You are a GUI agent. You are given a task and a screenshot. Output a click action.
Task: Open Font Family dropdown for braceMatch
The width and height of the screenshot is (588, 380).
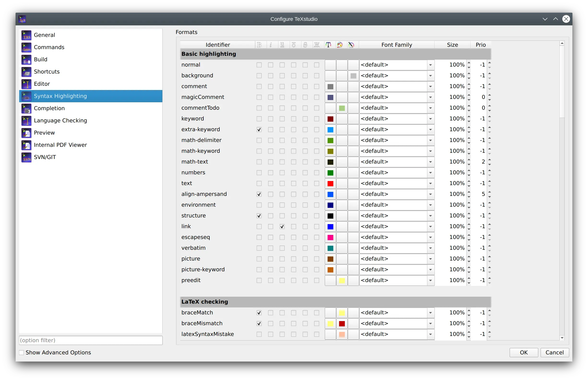click(430, 313)
